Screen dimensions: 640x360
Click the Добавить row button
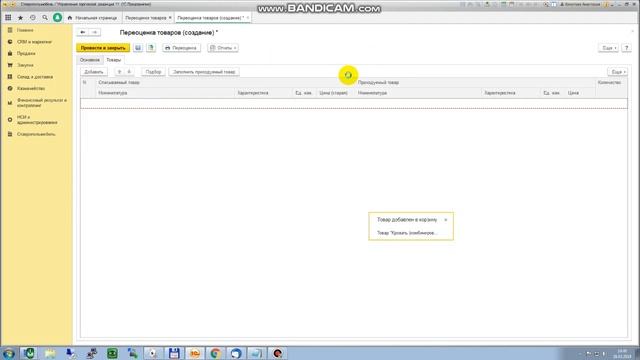(x=93, y=72)
